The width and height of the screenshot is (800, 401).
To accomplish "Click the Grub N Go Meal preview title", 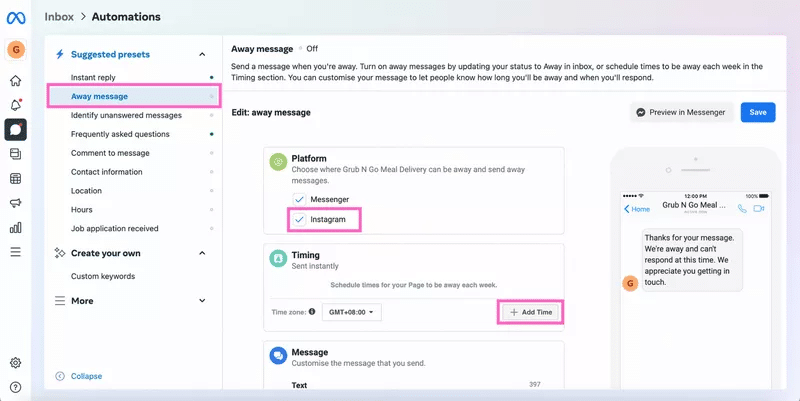I will click(694, 205).
